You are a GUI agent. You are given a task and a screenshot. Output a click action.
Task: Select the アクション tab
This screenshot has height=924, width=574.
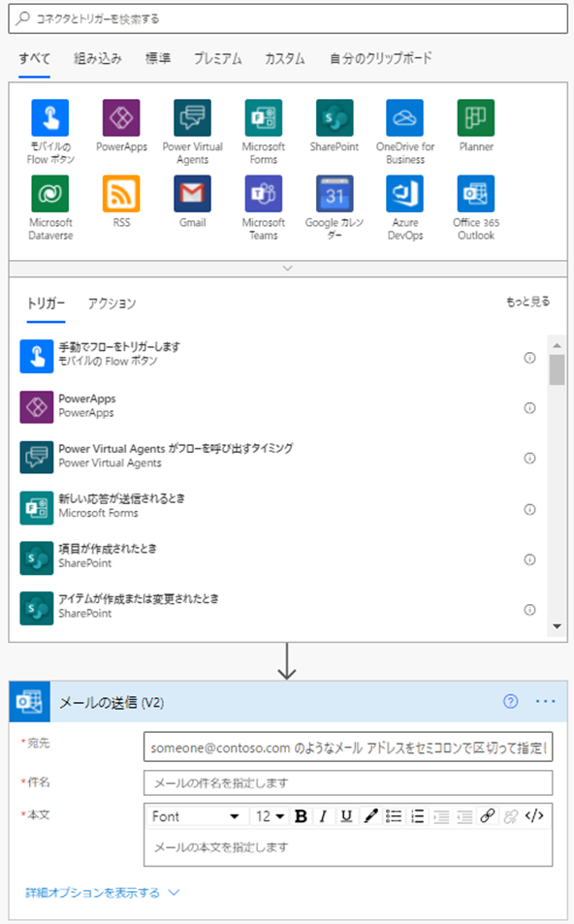pyautogui.click(x=112, y=303)
